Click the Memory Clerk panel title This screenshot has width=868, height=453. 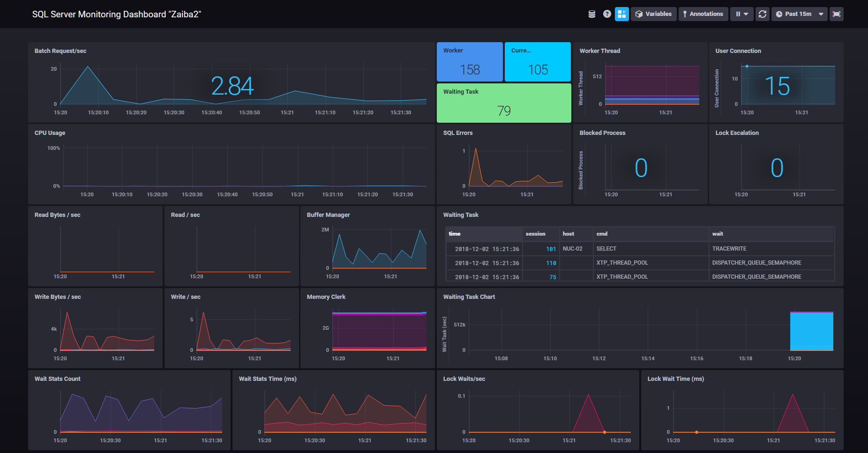[326, 297]
